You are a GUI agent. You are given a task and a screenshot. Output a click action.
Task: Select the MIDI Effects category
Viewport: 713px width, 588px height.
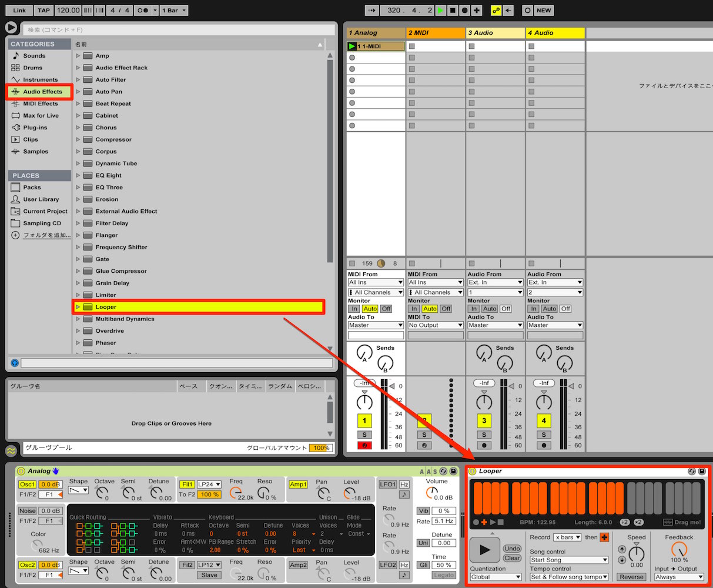39,103
